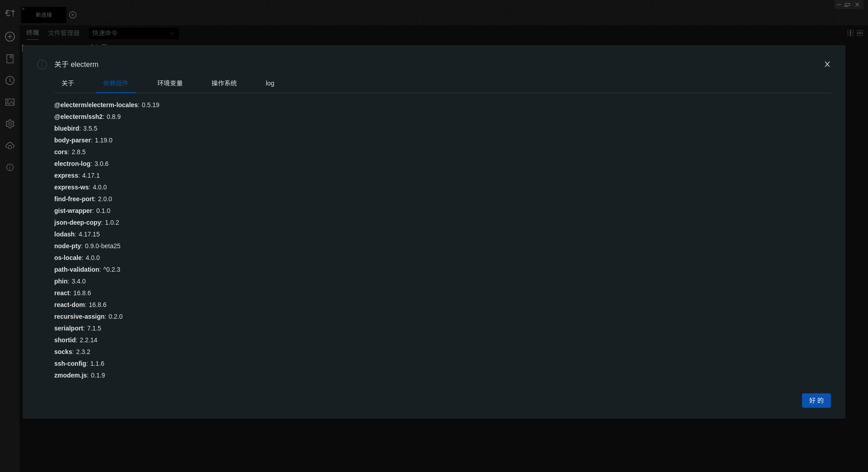Click the serialport dependency line
868x472 pixels.
pos(78,328)
